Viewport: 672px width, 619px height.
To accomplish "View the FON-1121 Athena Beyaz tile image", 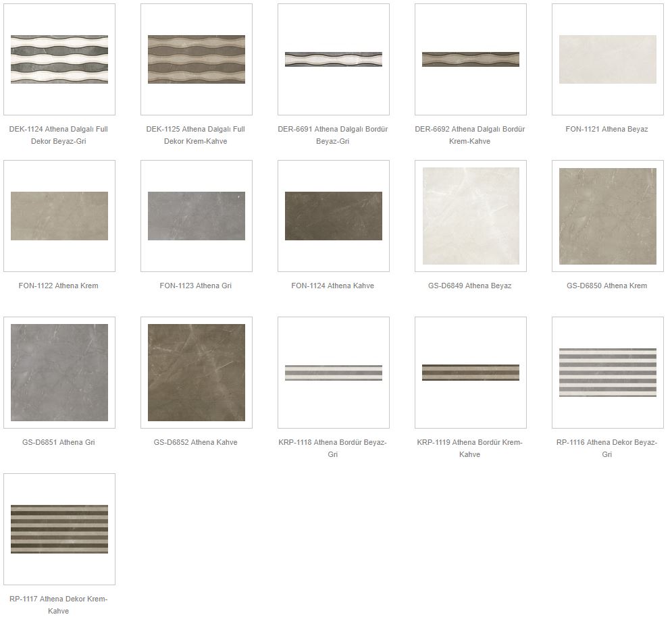I will tap(608, 59).
